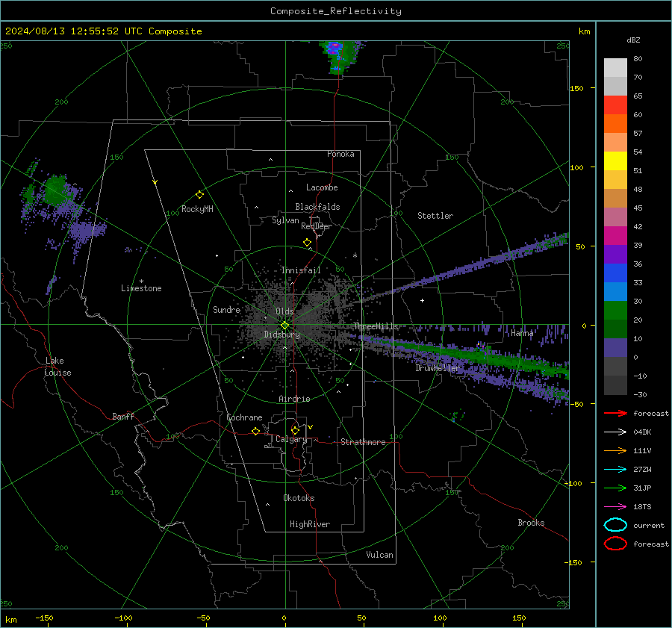Click the yellow diamond marker near RedDeer

(307, 242)
